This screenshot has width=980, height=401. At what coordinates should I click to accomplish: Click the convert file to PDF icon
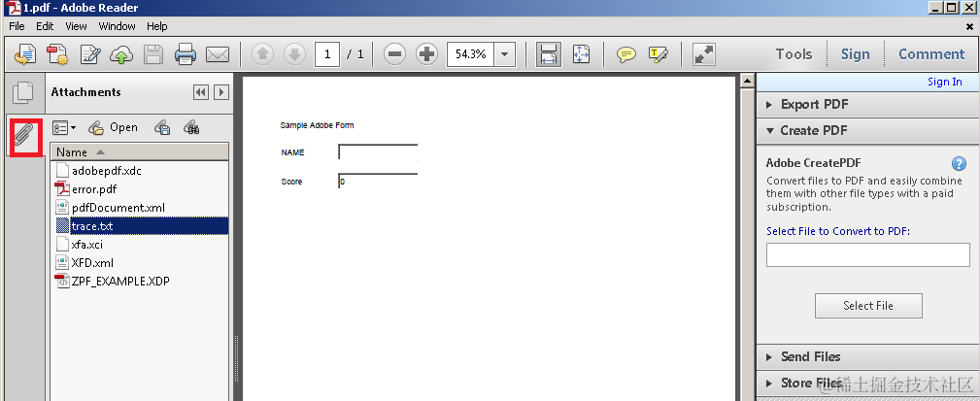pyautogui.click(x=57, y=54)
